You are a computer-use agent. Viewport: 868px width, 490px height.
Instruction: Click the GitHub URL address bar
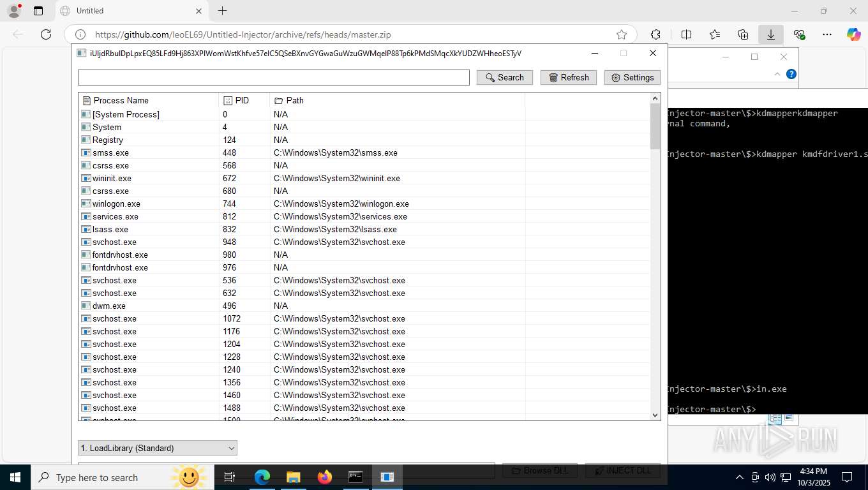coord(351,34)
